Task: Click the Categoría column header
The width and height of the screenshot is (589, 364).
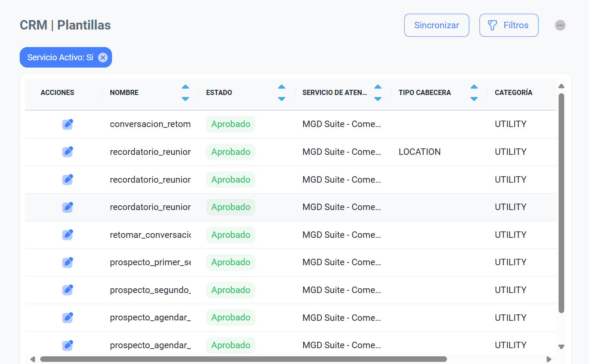Action: coord(513,92)
